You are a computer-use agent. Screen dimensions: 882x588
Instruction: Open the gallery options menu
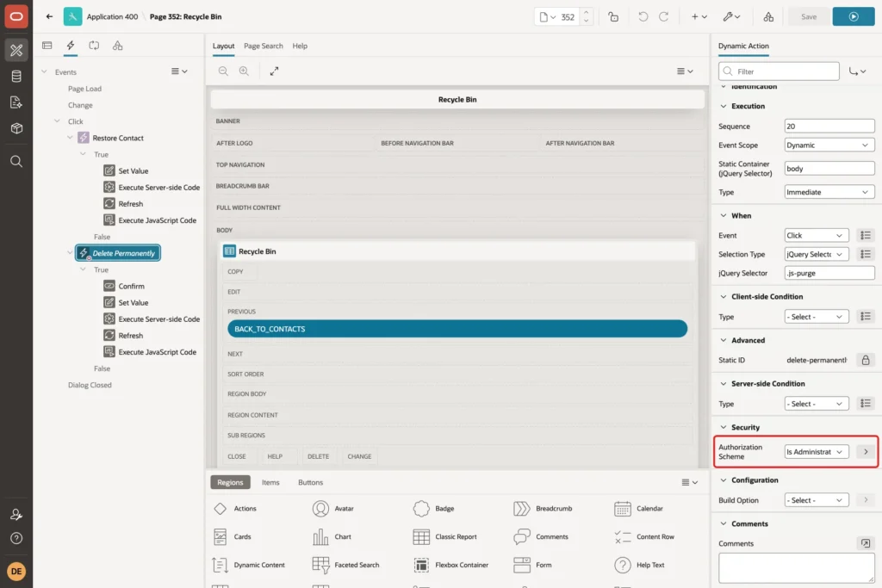[689, 482]
